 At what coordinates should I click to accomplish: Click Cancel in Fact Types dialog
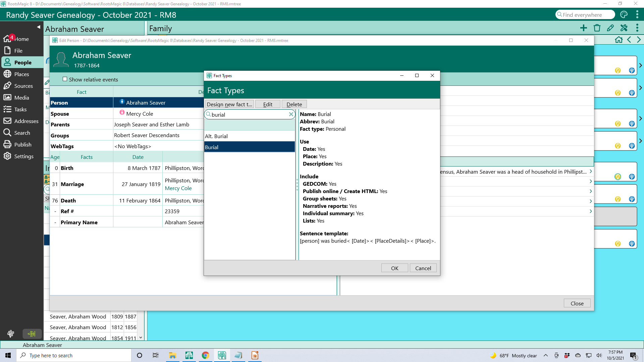pyautogui.click(x=423, y=268)
